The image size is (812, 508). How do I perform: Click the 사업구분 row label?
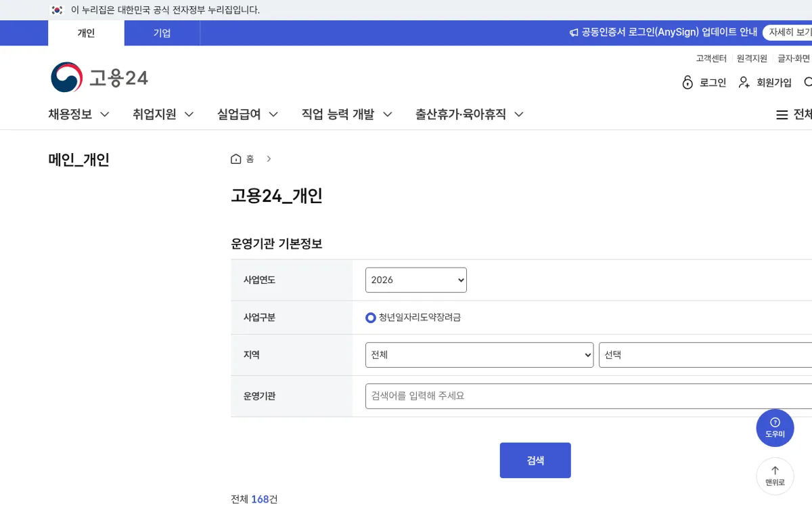point(259,318)
